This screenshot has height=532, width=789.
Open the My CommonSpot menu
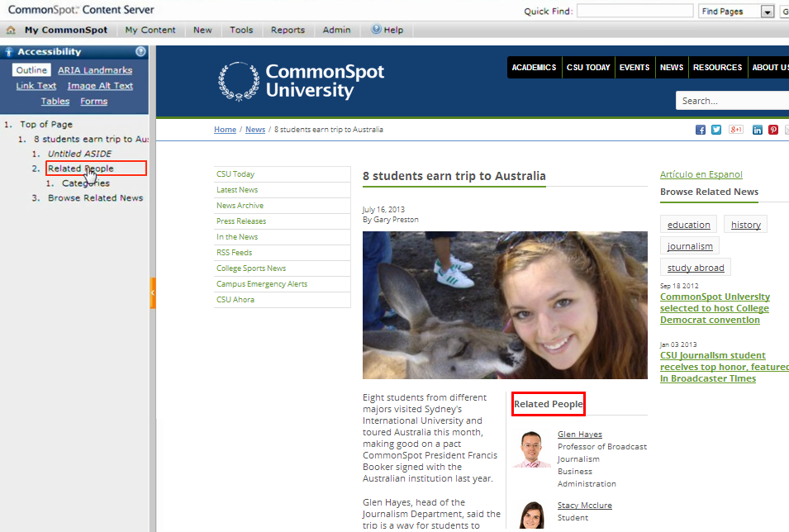point(66,31)
